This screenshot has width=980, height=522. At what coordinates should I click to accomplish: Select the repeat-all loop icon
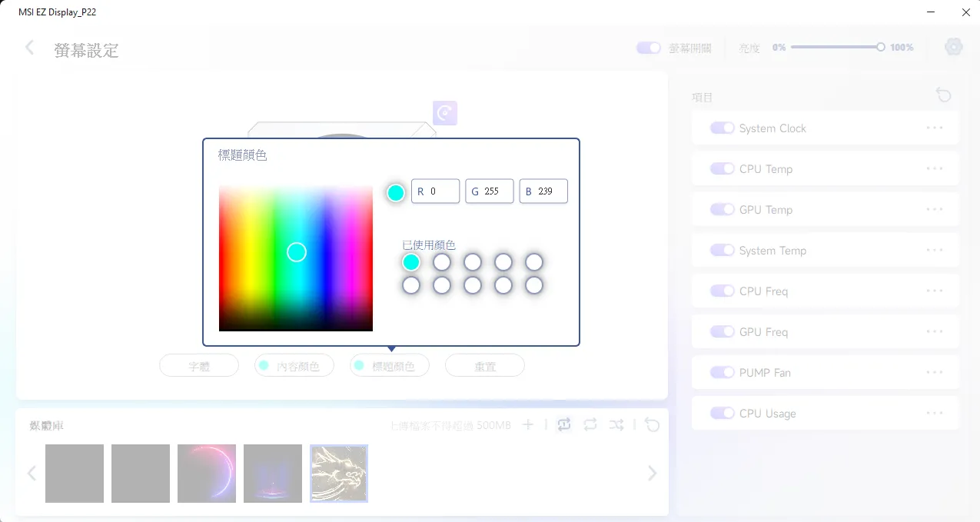point(590,424)
